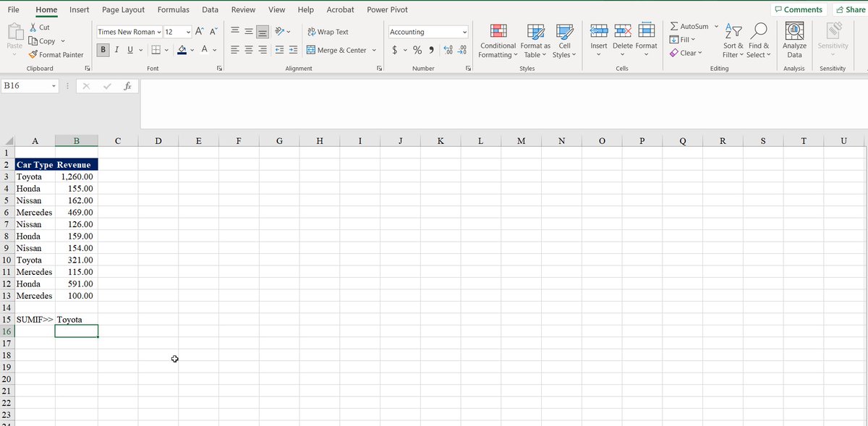Increase font size with the larger A
868x426 pixels.
(200, 32)
